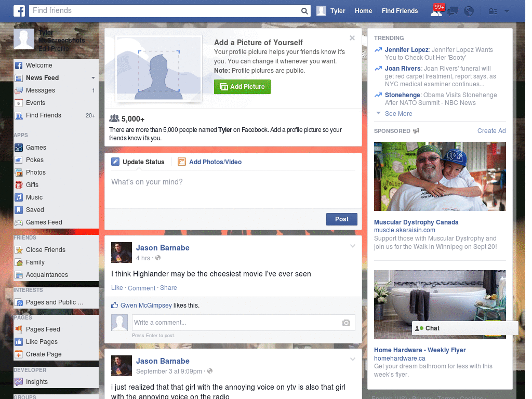Click the blue Post button
The image size is (532, 399).
coord(342,219)
